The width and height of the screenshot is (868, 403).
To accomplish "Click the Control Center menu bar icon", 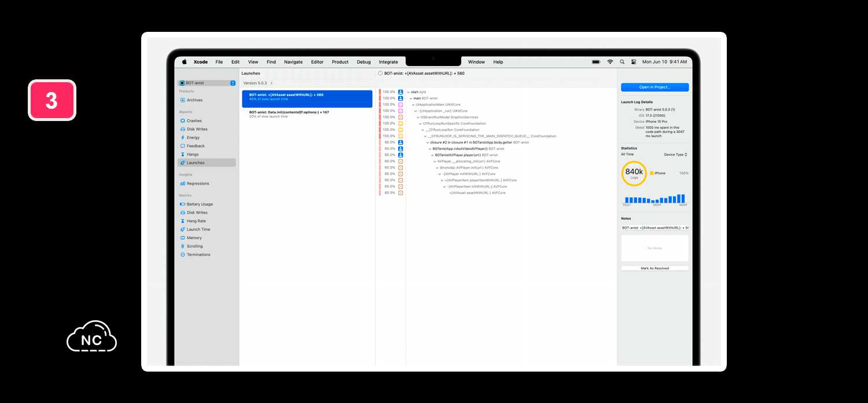I will pyautogui.click(x=634, y=62).
